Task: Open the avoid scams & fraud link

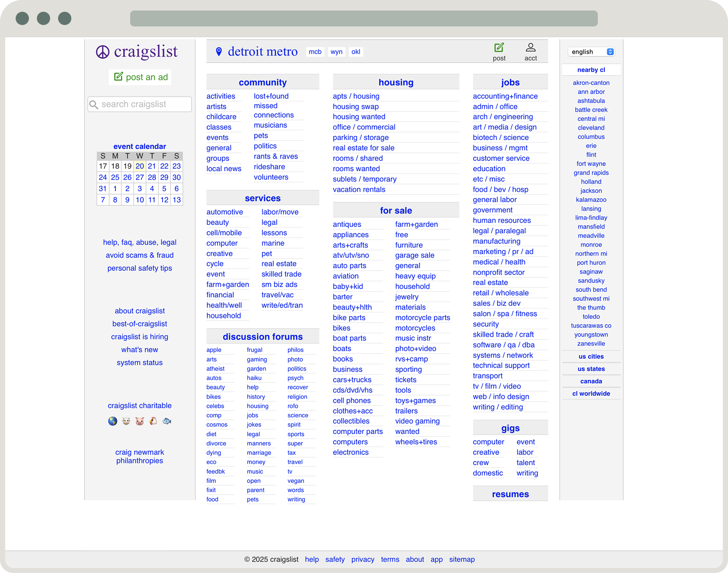Action: tap(140, 255)
